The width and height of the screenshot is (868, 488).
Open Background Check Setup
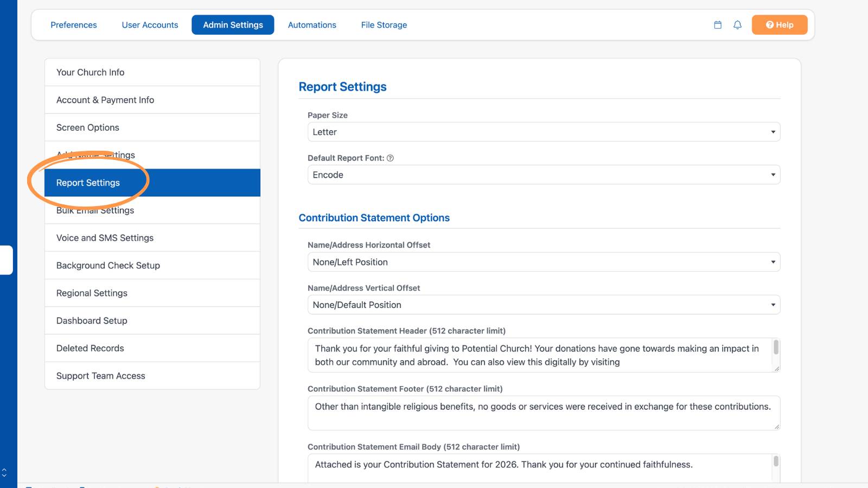click(x=152, y=266)
